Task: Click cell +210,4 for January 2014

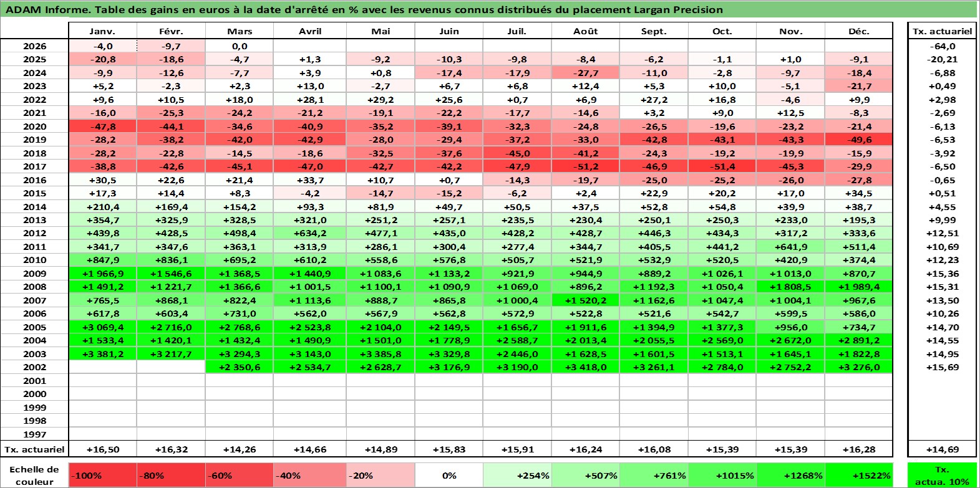Action: 102,207
